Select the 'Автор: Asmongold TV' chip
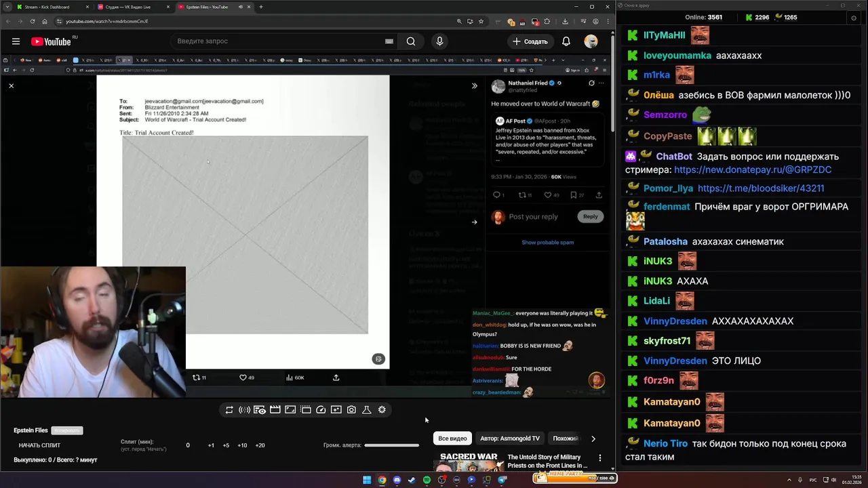 pyautogui.click(x=510, y=439)
